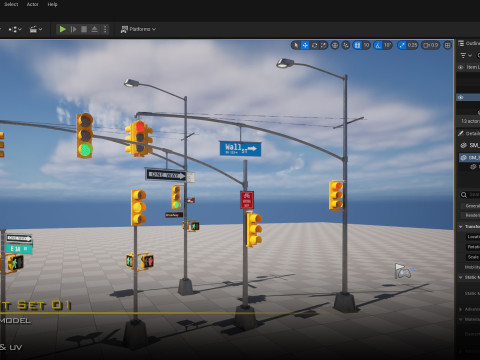
Task: Open the Blueprints dropdown in toolbar
Action: [15, 29]
